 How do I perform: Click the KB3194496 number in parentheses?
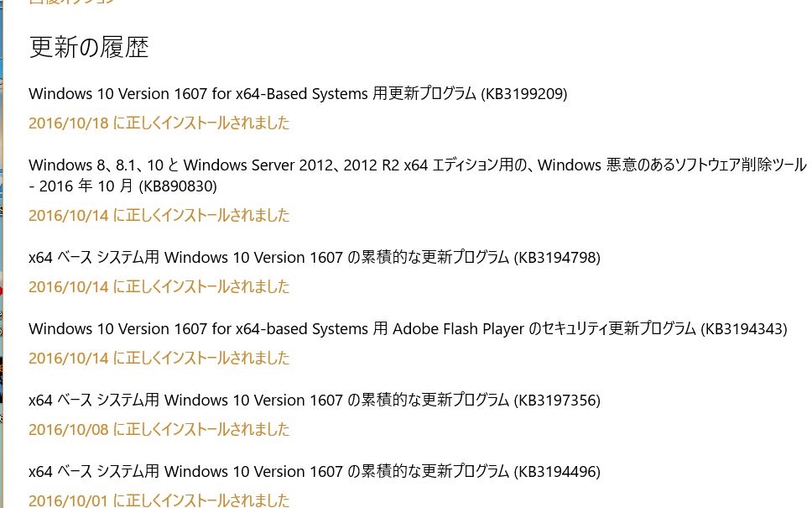point(557,472)
